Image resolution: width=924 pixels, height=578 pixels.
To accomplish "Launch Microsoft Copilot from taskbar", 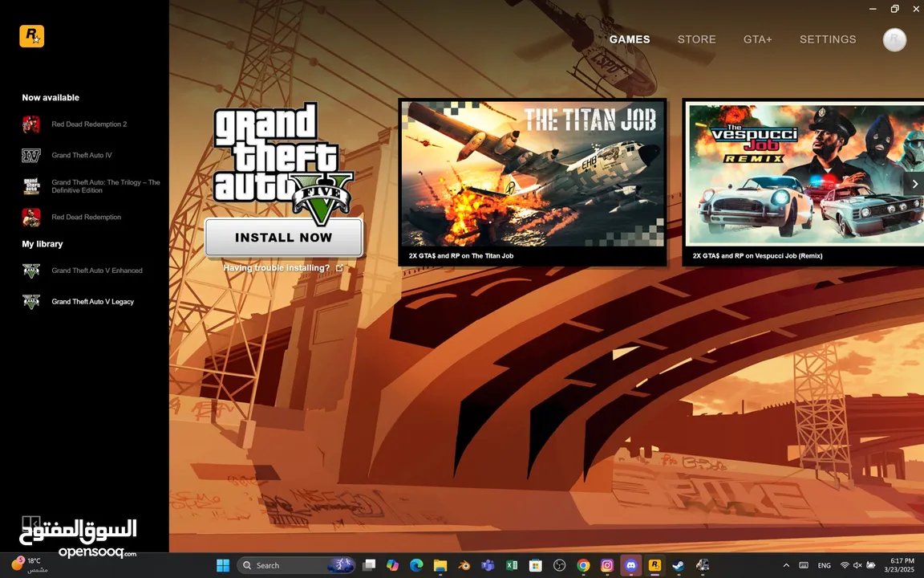I will (x=392, y=566).
